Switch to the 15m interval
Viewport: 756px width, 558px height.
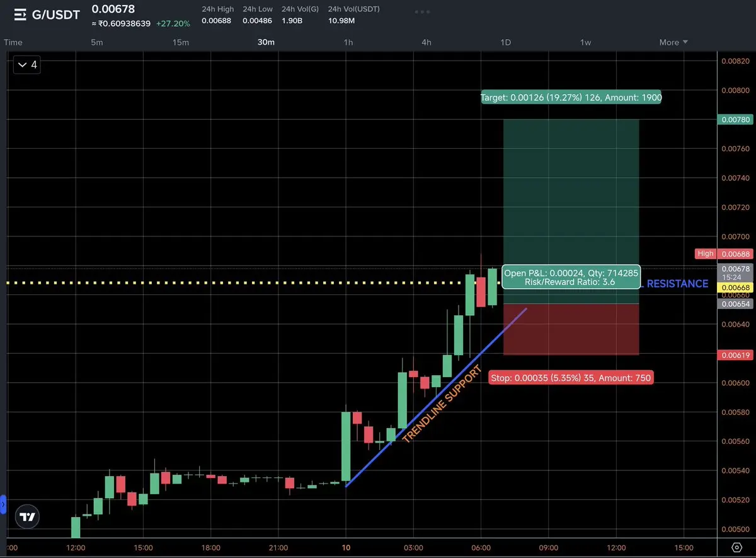[x=181, y=42]
